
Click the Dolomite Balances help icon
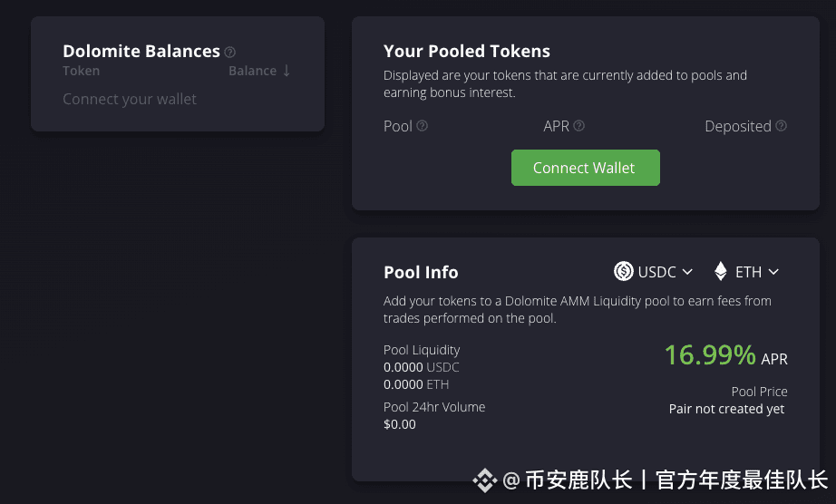point(229,53)
